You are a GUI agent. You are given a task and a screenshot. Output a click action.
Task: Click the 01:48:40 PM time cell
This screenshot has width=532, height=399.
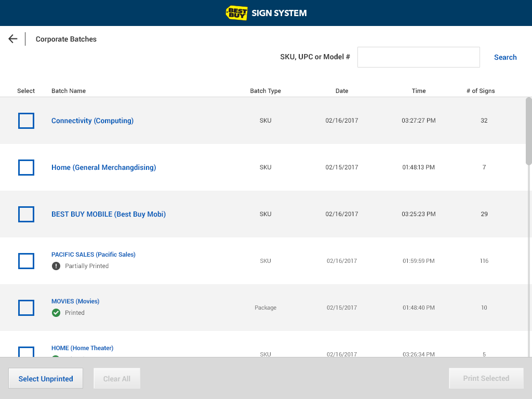coord(419,308)
